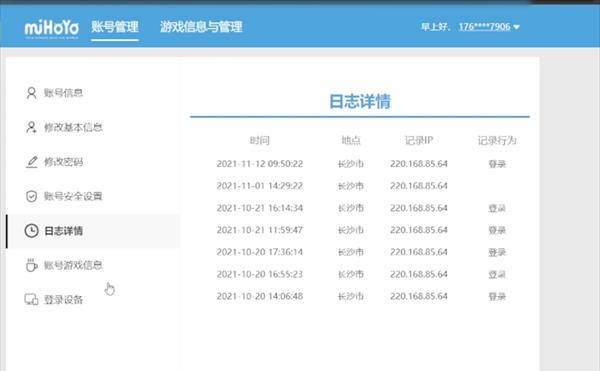This screenshot has height=371, width=600.
Task: Click the cup icon beside 账号游戏信息
Action: (x=31, y=265)
